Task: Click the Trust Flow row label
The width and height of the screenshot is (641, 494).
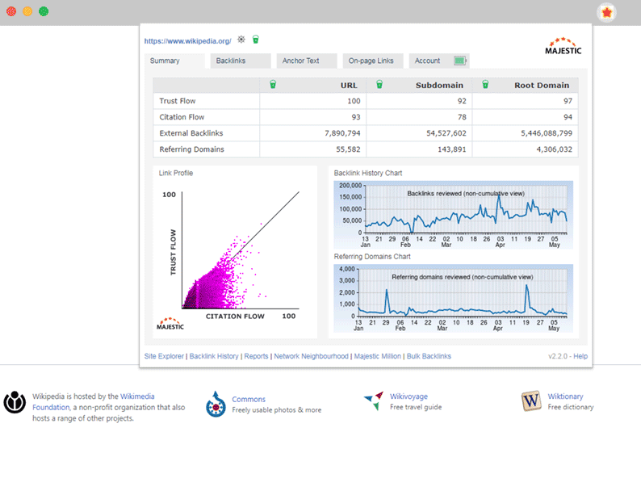Action: 177,101
